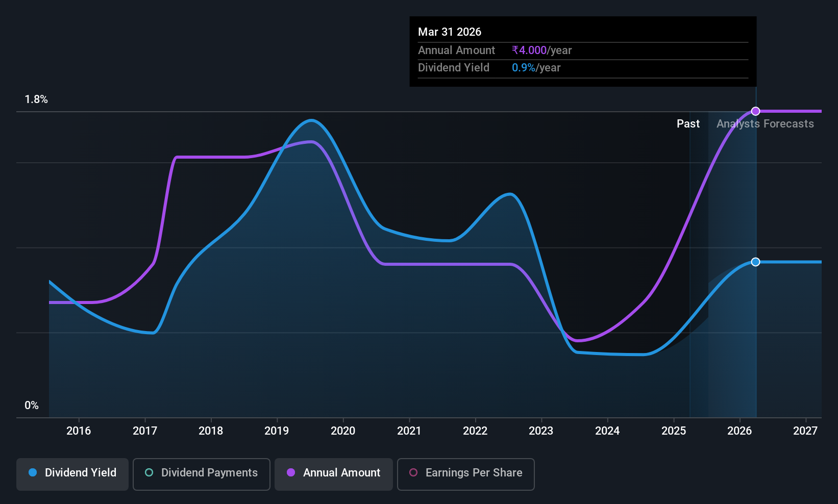Image resolution: width=838 pixels, height=504 pixels.
Task: Click the 2022 x-axis label
Action: (x=475, y=431)
